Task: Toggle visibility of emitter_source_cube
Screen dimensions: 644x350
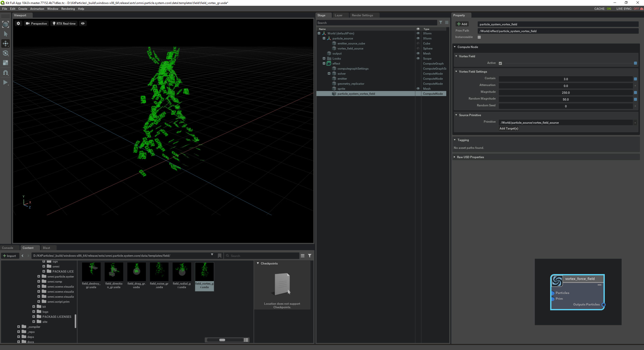Action: [418, 43]
